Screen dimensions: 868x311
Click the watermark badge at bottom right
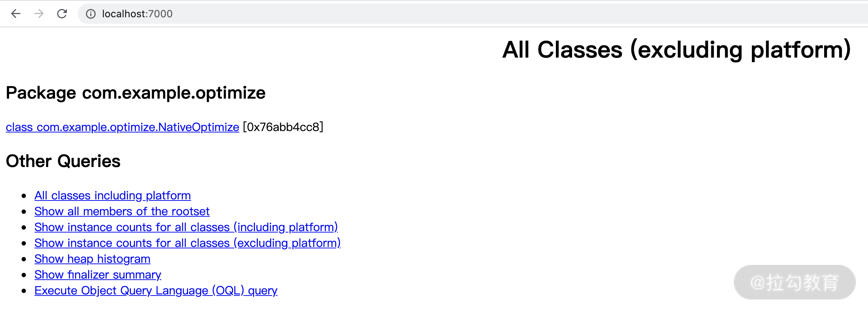pos(795,282)
